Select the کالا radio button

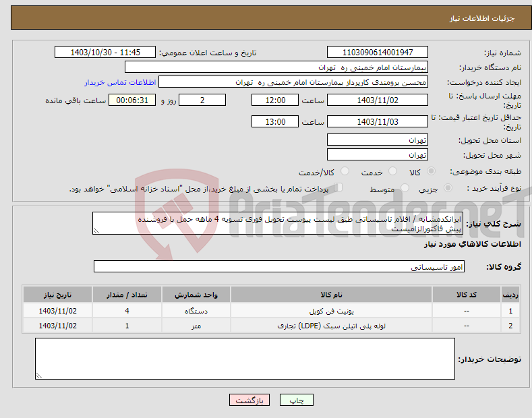[x=431, y=171]
